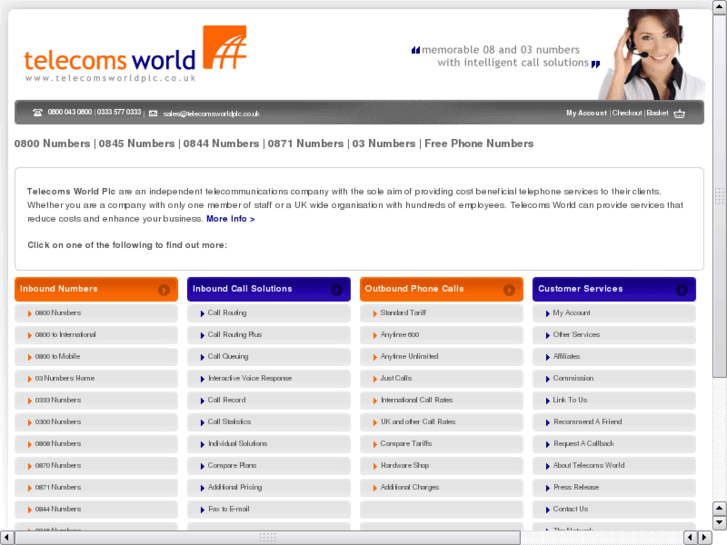Select the Inbound Numbers header
The image size is (727, 545).
pyautogui.click(x=96, y=289)
